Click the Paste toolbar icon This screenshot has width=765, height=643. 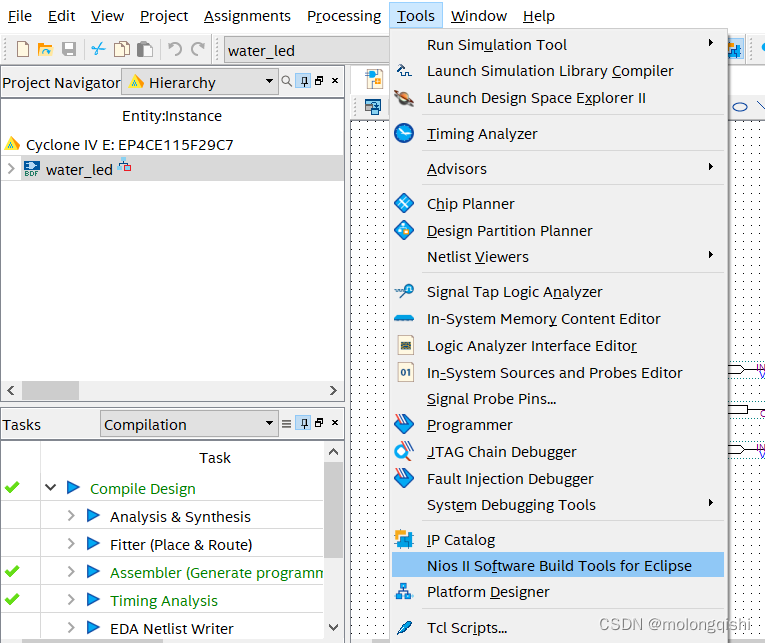coord(145,49)
